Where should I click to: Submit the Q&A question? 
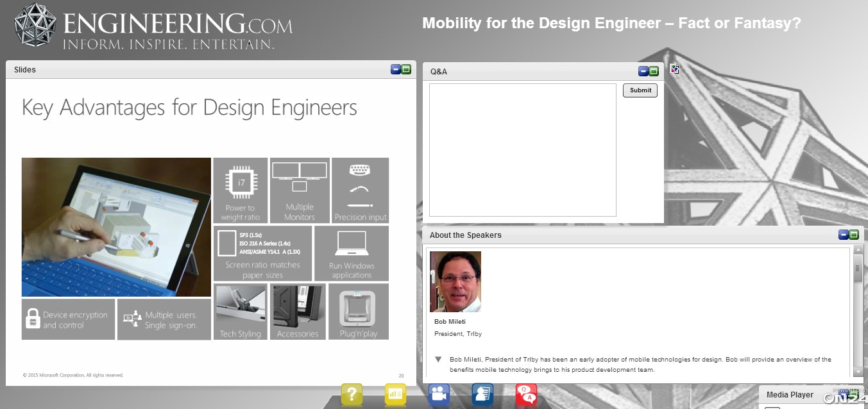pos(640,90)
